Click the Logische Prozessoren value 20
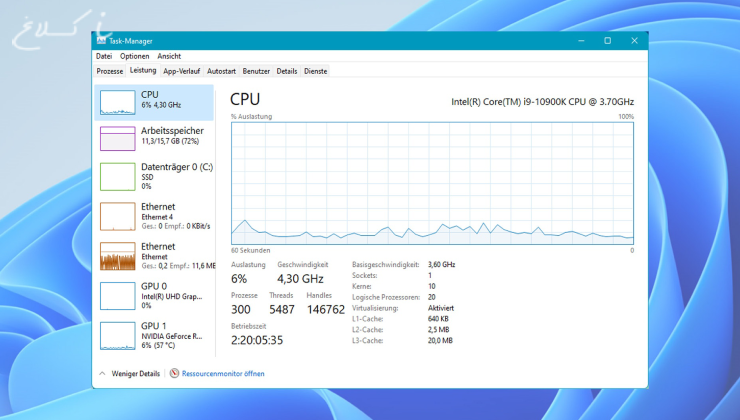This screenshot has height=420, width=740. pos(432,297)
